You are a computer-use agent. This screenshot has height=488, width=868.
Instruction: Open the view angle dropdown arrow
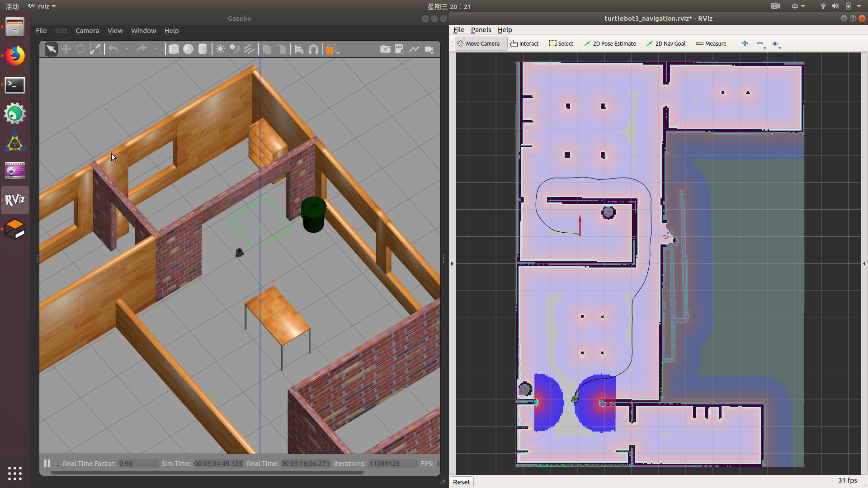pyautogui.click(x=338, y=52)
